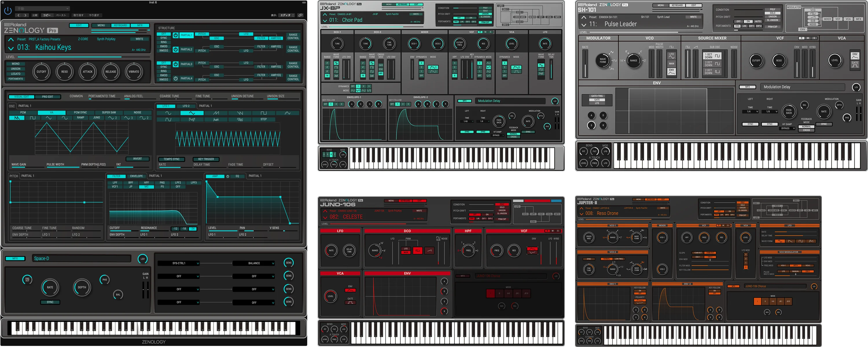868x347 pixels.
Task: Click the MFX DEPTH knob in Zenology
Action: 82,287
